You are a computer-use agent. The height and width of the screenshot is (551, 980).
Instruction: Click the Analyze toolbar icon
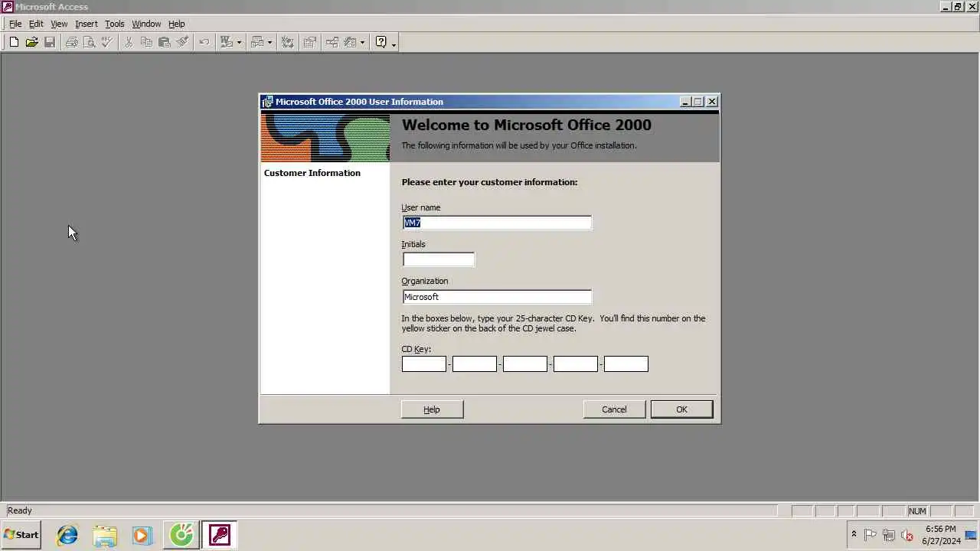257,42
